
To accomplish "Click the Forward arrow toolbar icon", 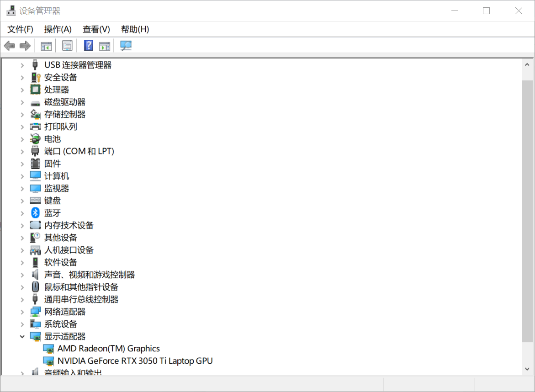I will tap(25, 45).
